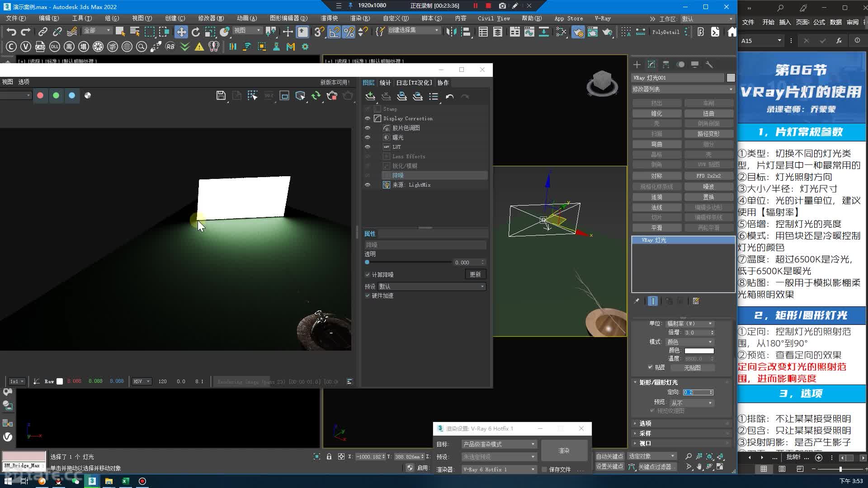Open the Utilities wrench tab icon
This screenshot has width=868, height=488.
[x=709, y=64]
